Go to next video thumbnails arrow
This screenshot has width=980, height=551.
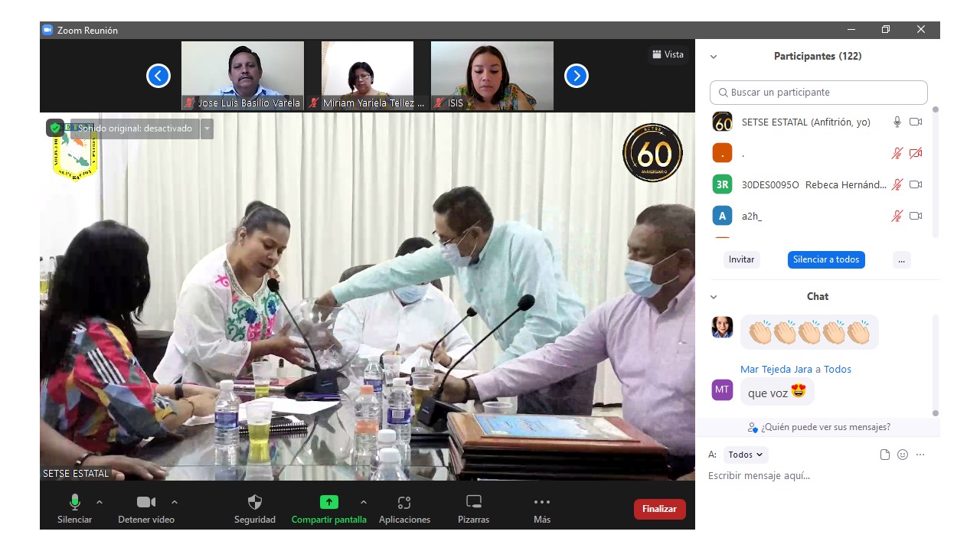point(576,76)
